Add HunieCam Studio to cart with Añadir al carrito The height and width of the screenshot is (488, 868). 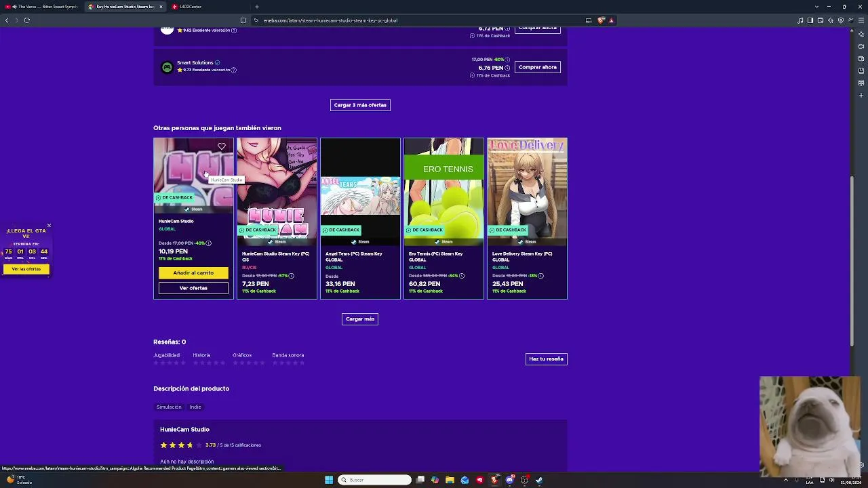point(193,272)
